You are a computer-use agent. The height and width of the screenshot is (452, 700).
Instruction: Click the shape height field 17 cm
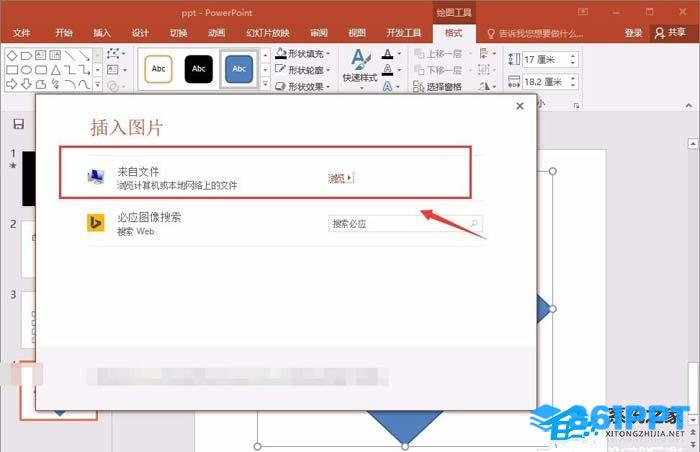click(x=550, y=59)
